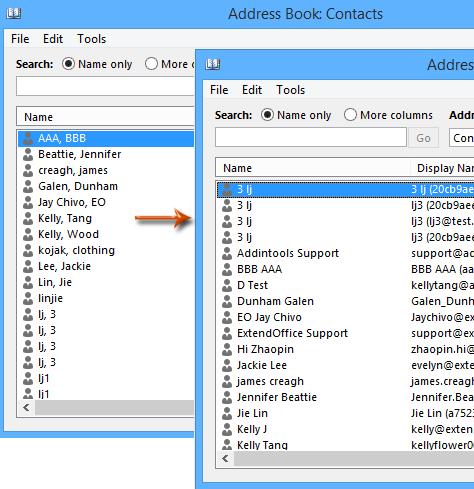Click the Go search button

point(423,138)
